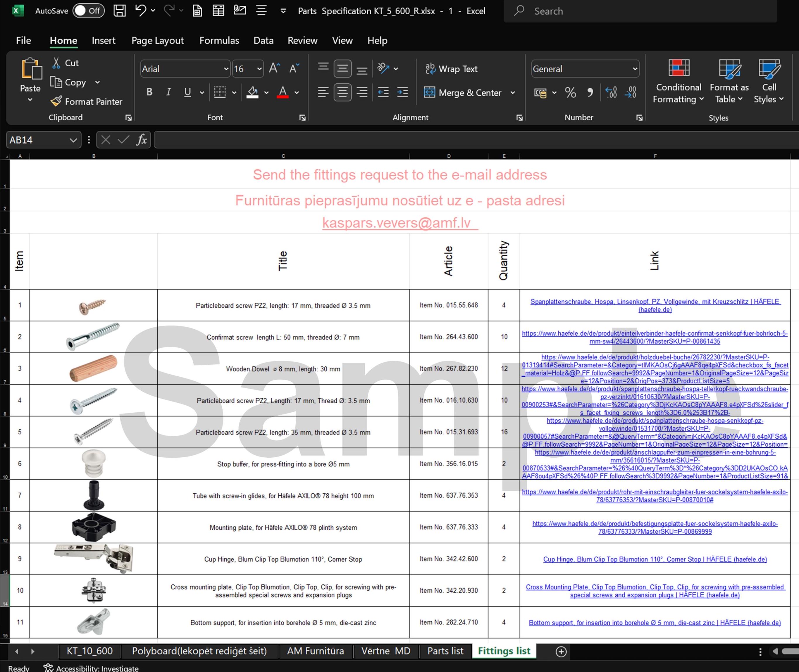Click the Undo arrow icon
The height and width of the screenshot is (672, 799).
(140, 11)
